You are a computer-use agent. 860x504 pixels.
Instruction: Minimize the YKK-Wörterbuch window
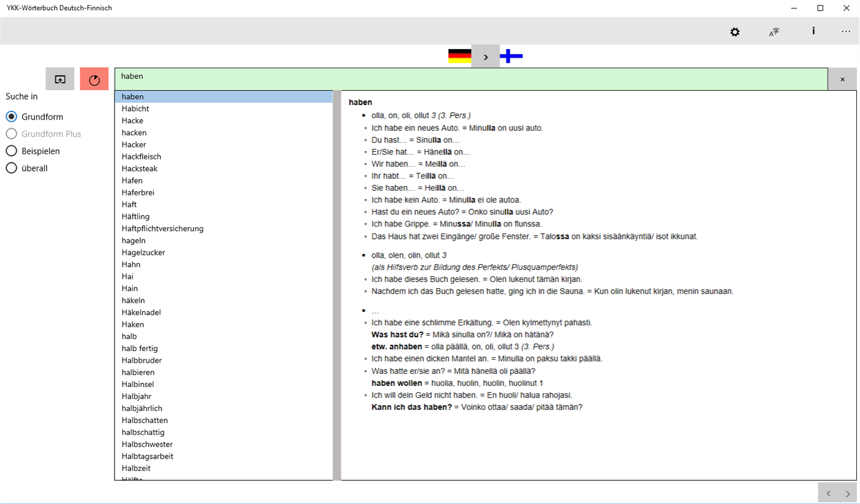tap(795, 8)
